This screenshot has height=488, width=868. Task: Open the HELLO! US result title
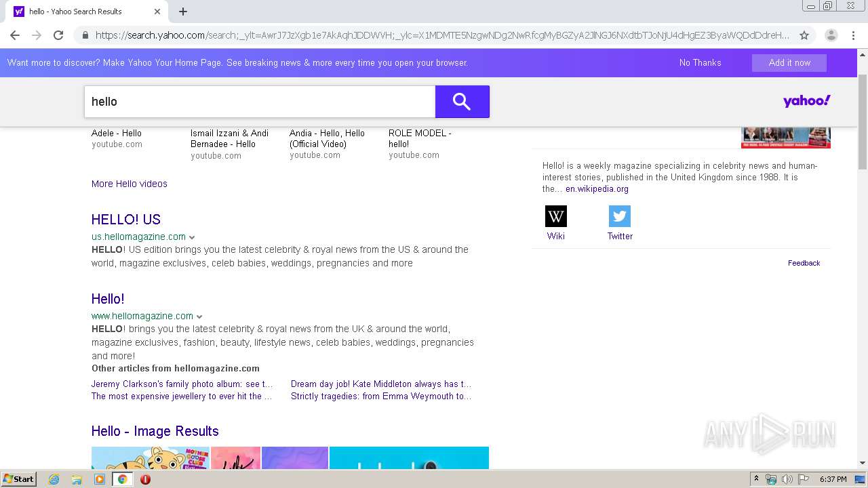point(126,220)
